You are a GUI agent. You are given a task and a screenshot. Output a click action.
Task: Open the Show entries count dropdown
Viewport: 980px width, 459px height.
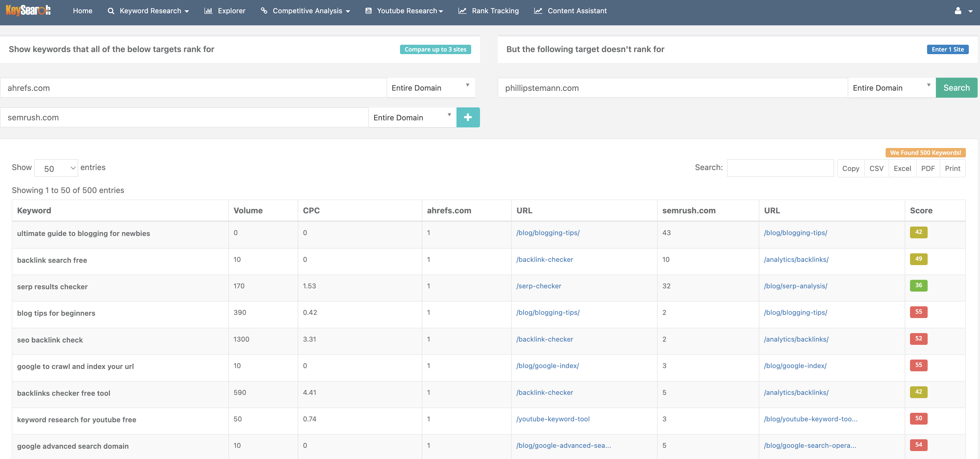56,168
